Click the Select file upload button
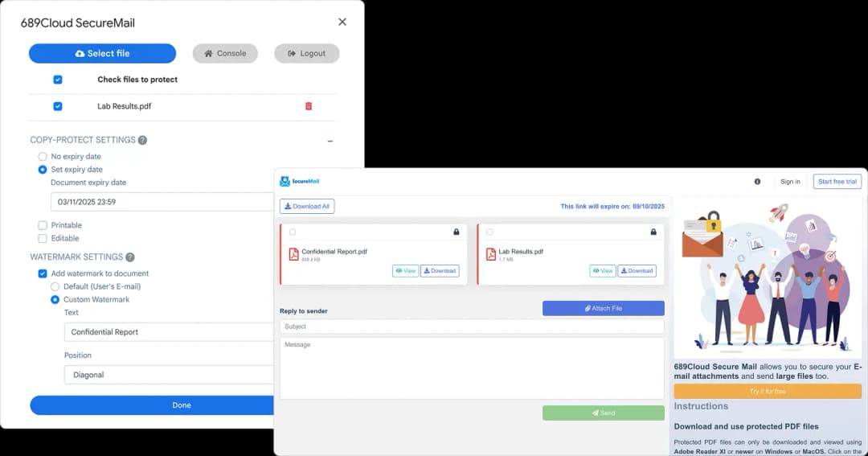 (x=102, y=53)
